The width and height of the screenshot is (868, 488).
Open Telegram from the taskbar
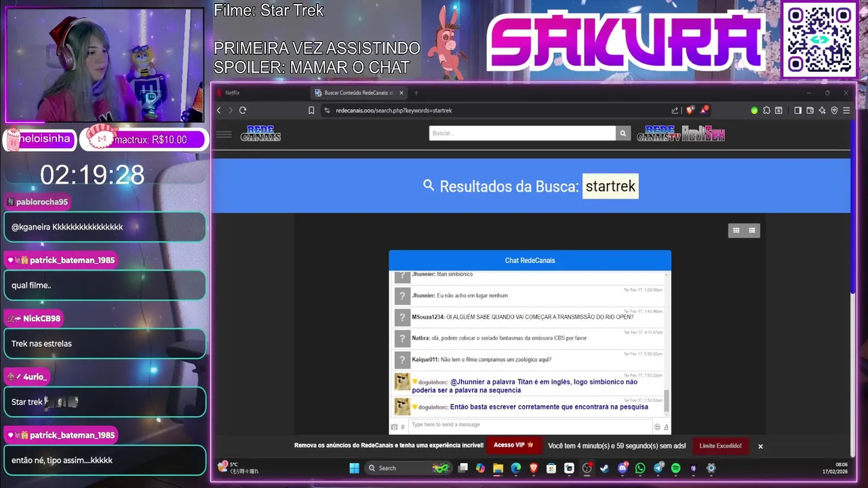[x=658, y=468]
